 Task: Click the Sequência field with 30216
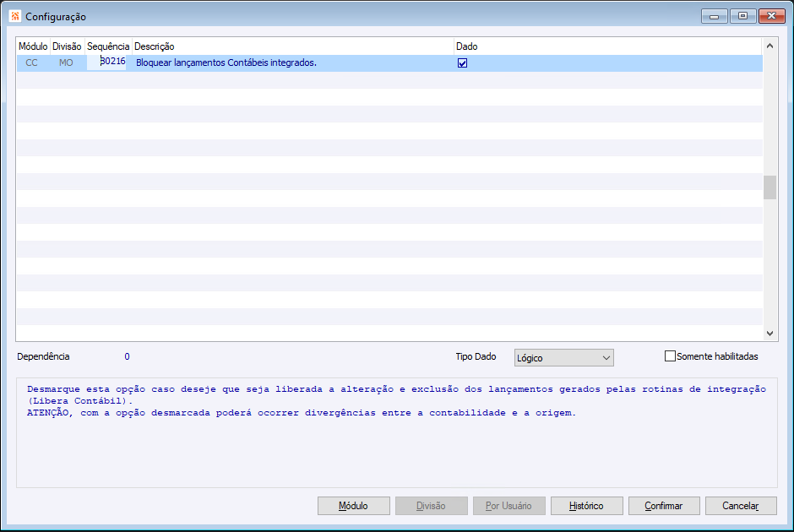pos(106,62)
